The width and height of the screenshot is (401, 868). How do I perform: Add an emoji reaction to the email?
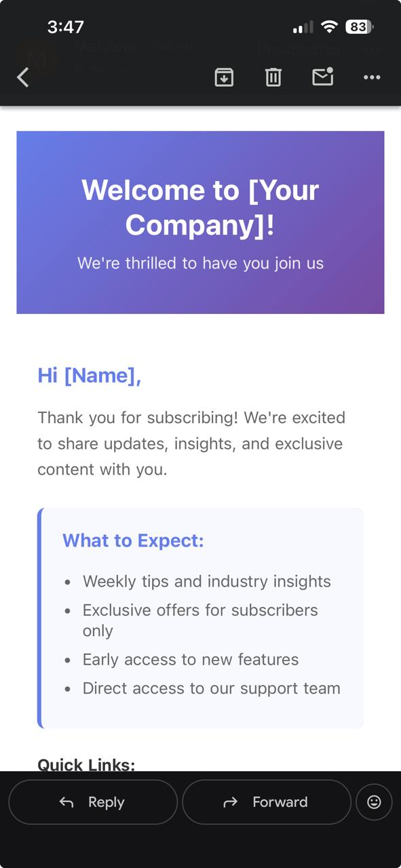pyautogui.click(x=374, y=802)
